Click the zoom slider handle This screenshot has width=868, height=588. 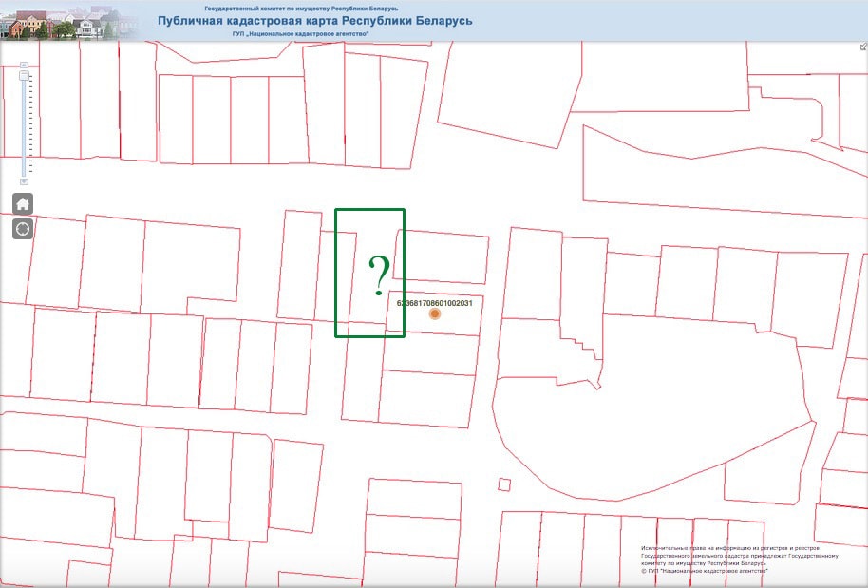(x=24, y=75)
